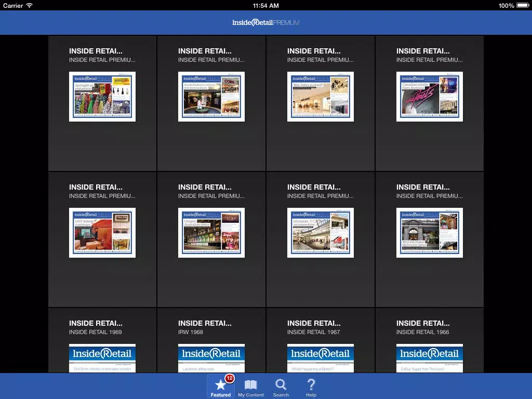This screenshot has width=532, height=399.
Task: Open the 'Spotlight on expansion' issue cover
Action: click(x=102, y=97)
